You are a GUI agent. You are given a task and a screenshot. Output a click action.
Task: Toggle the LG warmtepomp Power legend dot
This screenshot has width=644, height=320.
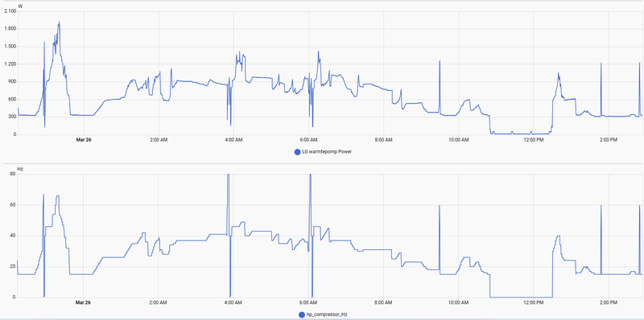(x=297, y=152)
